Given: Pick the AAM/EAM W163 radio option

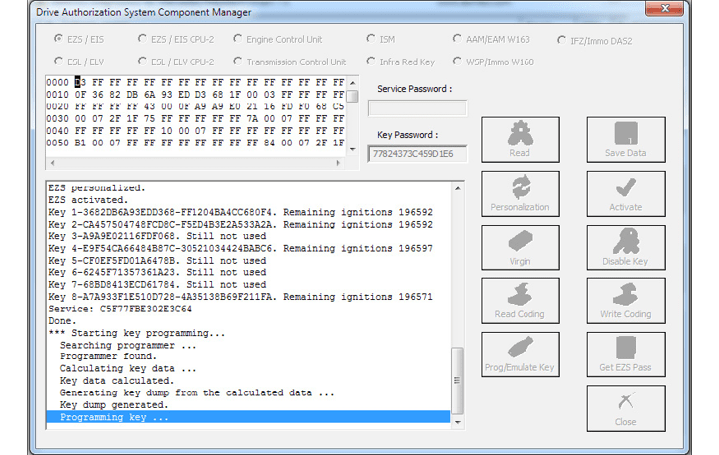Looking at the screenshot, I should pyautogui.click(x=456, y=40).
